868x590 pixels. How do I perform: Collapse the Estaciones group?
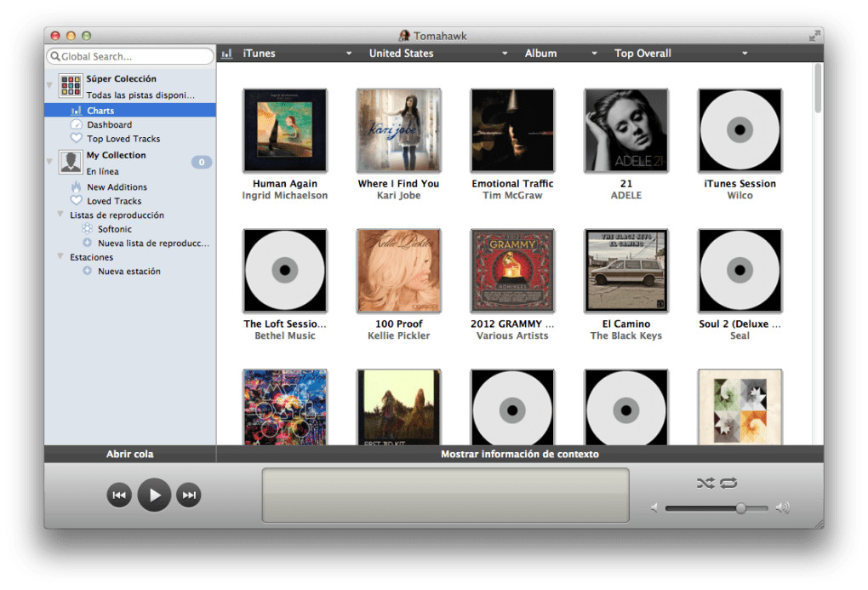[x=60, y=256]
